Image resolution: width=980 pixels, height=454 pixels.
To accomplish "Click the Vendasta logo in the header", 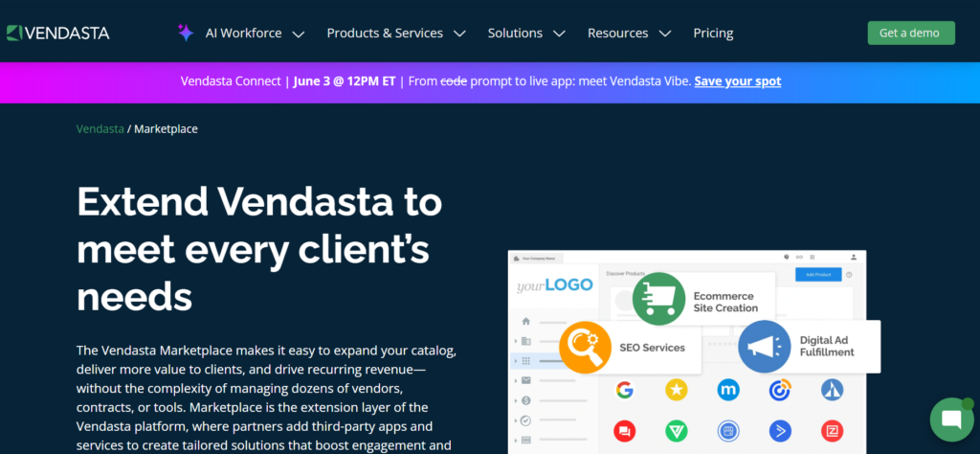I will click(58, 33).
